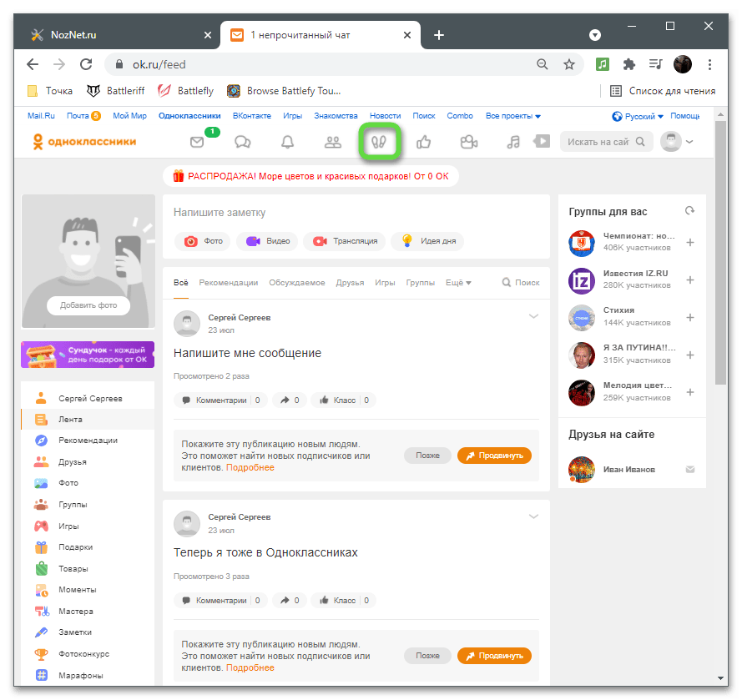Open Фотоконкурс in left sidebar
The height and width of the screenshot is (700, 742).
pyautogui.click(x=88, y=654)
